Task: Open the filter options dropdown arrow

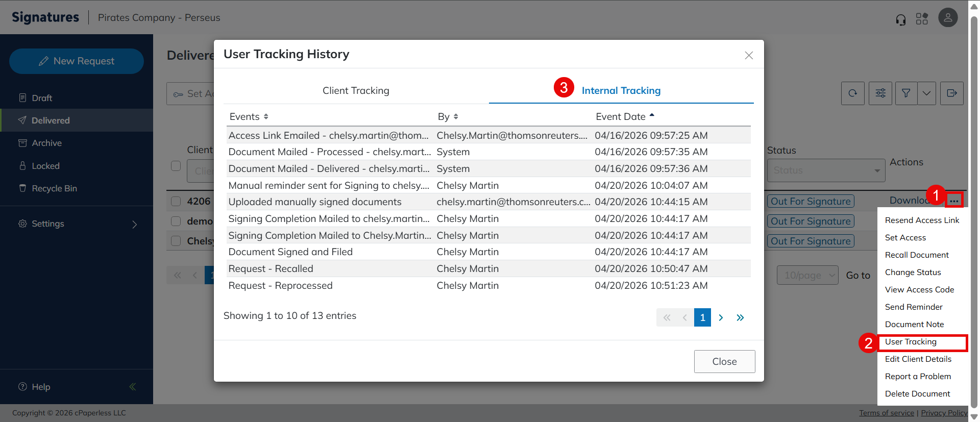Action: (x=926, y=93)
